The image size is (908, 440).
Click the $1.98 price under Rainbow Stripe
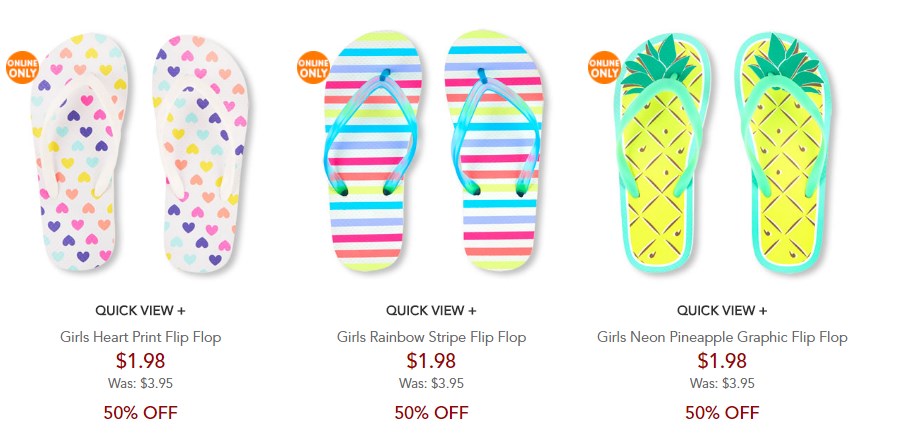pyautogui.click(x=431, y=361)
